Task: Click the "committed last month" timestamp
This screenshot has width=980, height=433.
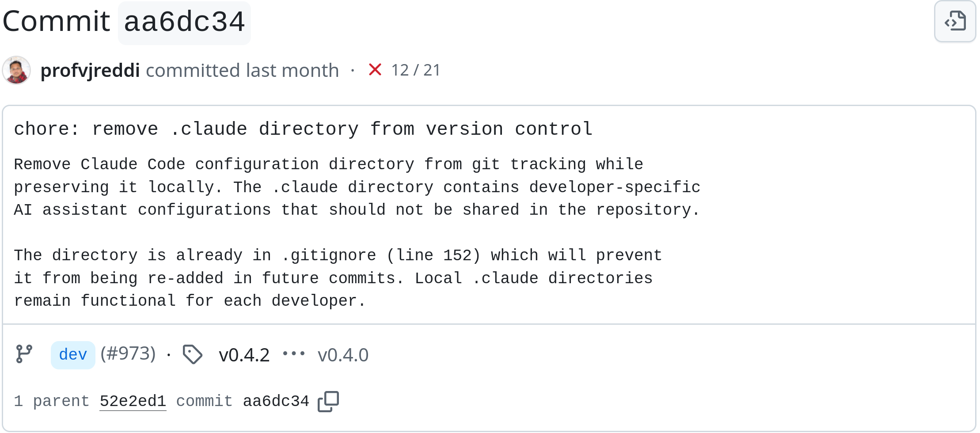Action: 242,70
